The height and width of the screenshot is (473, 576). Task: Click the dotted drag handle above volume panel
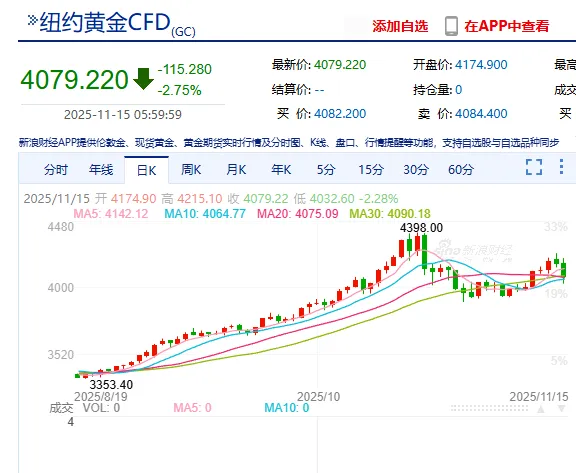coord(489,408)
